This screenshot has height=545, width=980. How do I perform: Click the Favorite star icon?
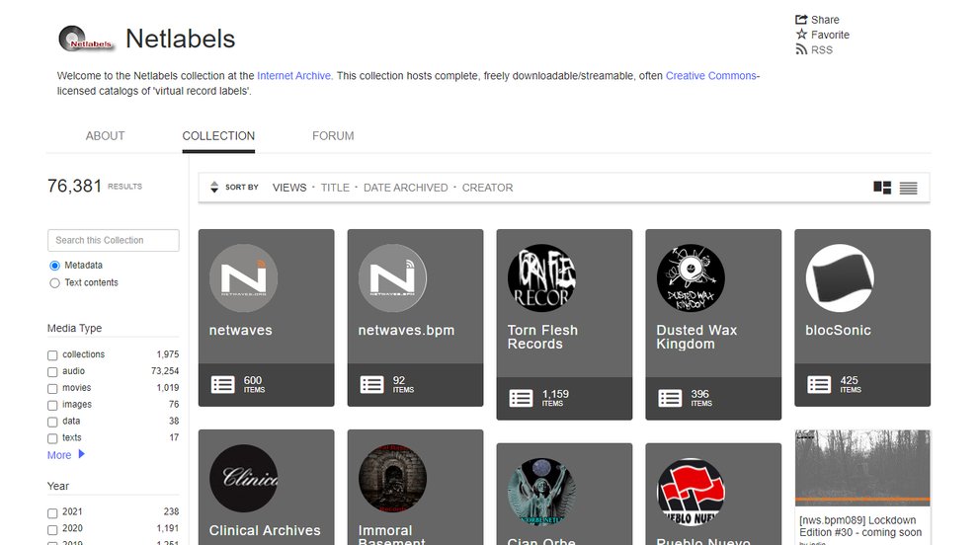tap(801, 35)
